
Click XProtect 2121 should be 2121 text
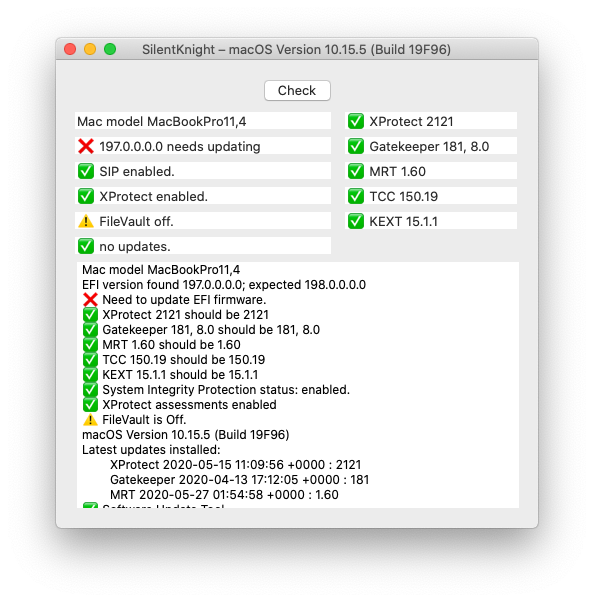pyautogui.click(x=185, y=315)
